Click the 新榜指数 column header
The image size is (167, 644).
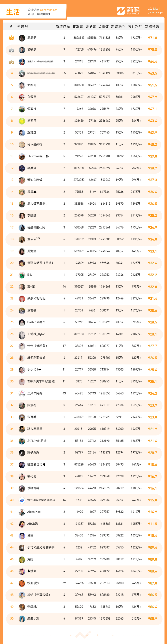[152, 27]
